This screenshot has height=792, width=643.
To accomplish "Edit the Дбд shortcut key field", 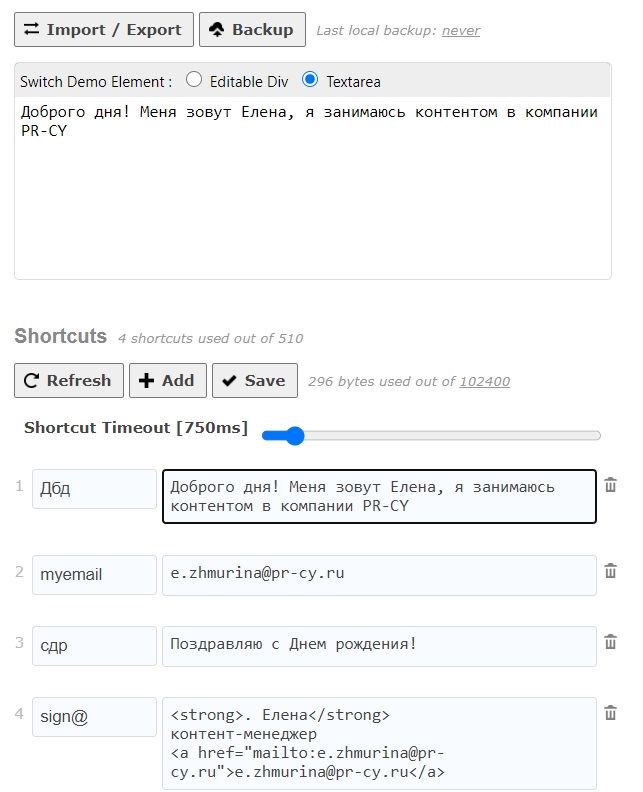I will (x=94, y=489).
